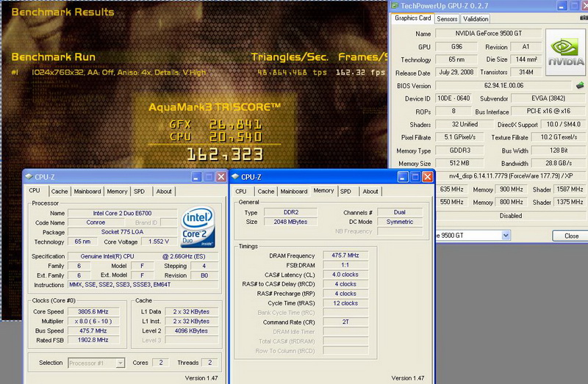
Task: Click the Channels # Dual value
Action: tap(400, 212)
